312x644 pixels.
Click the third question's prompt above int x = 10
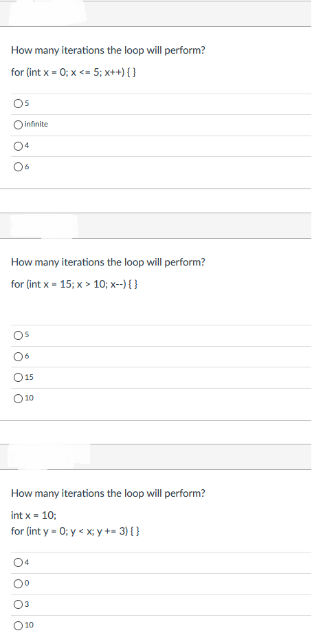coord(108,493)
